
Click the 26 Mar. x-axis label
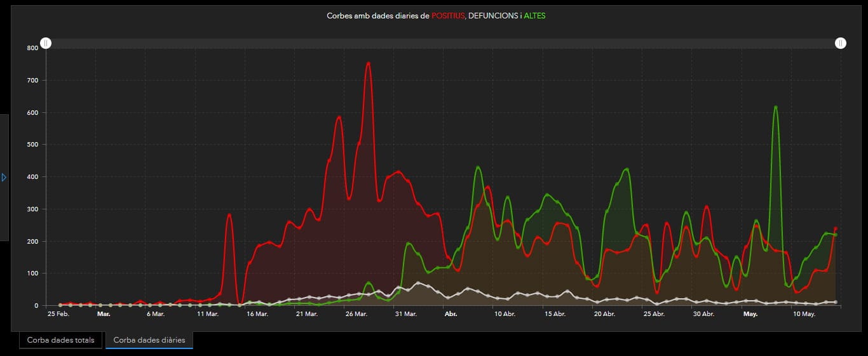[x=356, y=313]
